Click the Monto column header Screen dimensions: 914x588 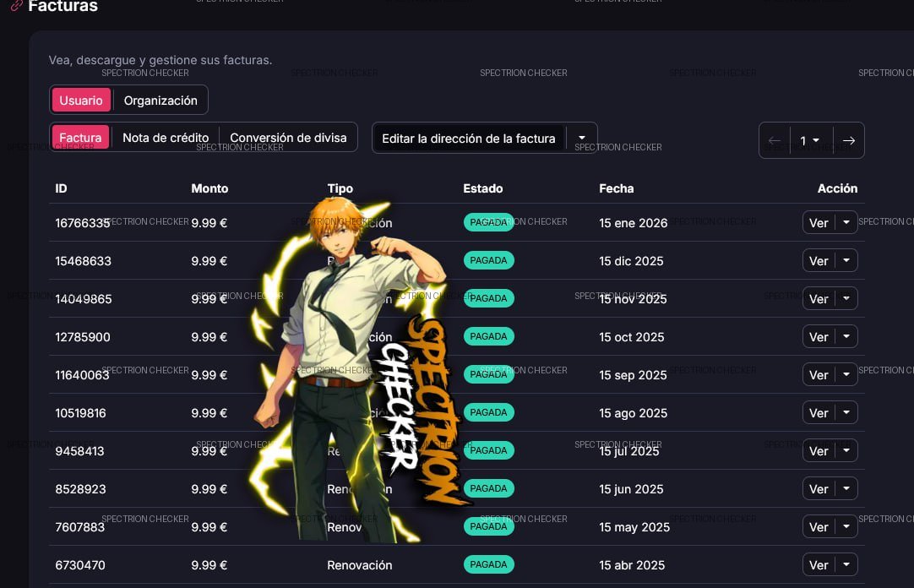tap(209, 188)
